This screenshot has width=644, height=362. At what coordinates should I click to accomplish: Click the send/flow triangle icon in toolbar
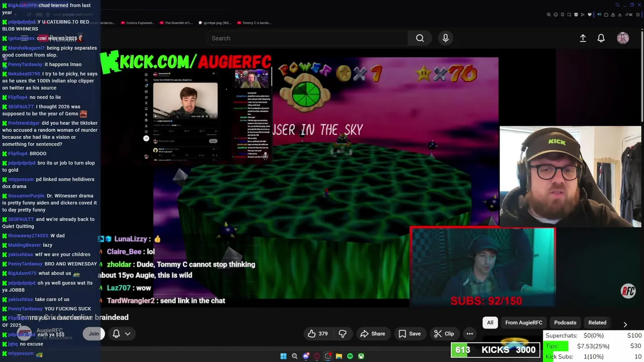tap(583, 15)
